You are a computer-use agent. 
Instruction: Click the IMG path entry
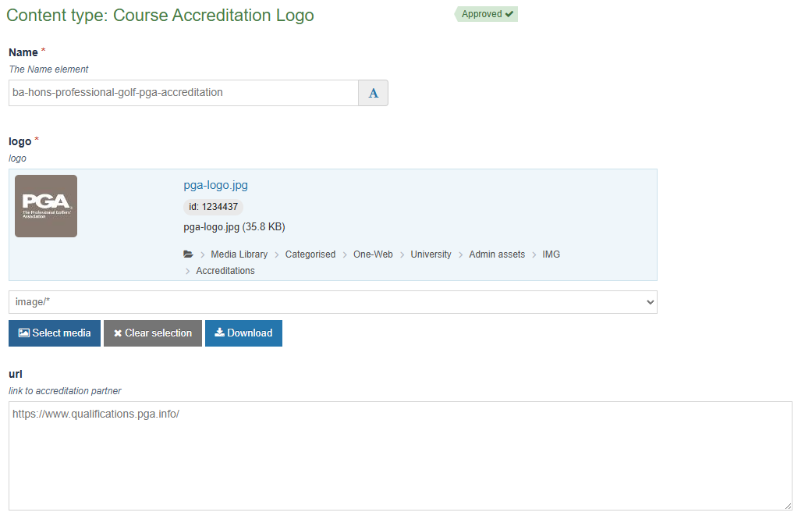pos(551,254)
